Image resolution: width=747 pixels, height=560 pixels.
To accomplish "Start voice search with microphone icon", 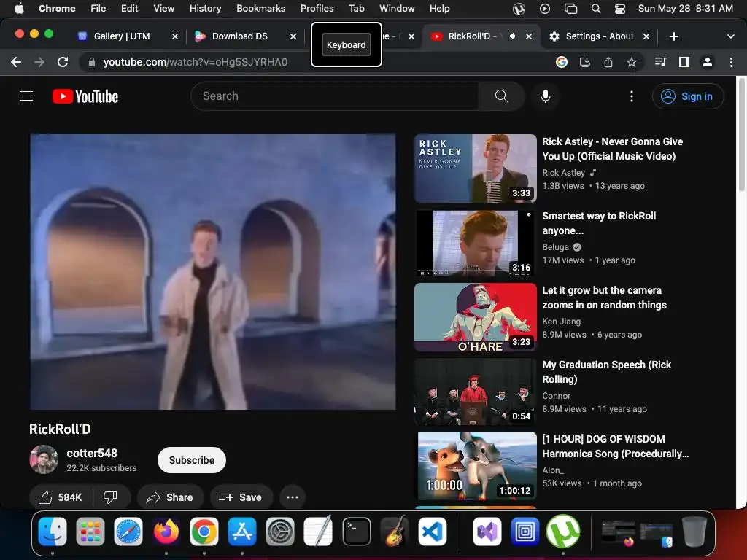I will pyautogui.click(x=546, y=96).
